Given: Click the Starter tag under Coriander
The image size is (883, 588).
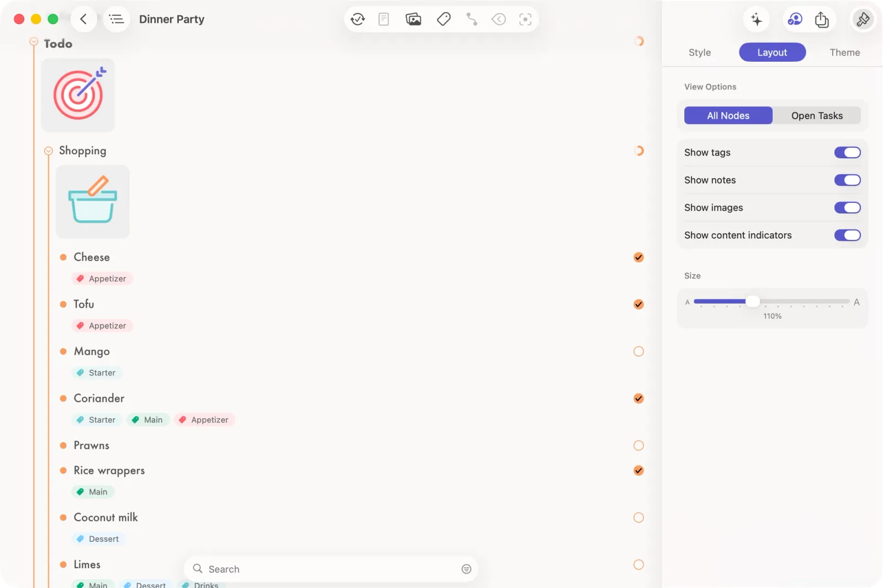Looking at the screenshot, I should pos(97,420).
